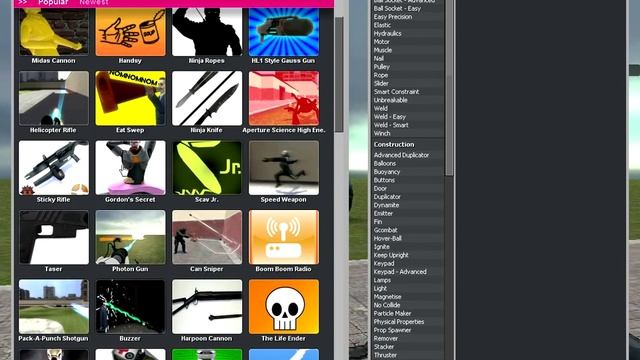The image size is (640, 360).
Task: Select the Unbreakable tool
Action: [391, 100]
